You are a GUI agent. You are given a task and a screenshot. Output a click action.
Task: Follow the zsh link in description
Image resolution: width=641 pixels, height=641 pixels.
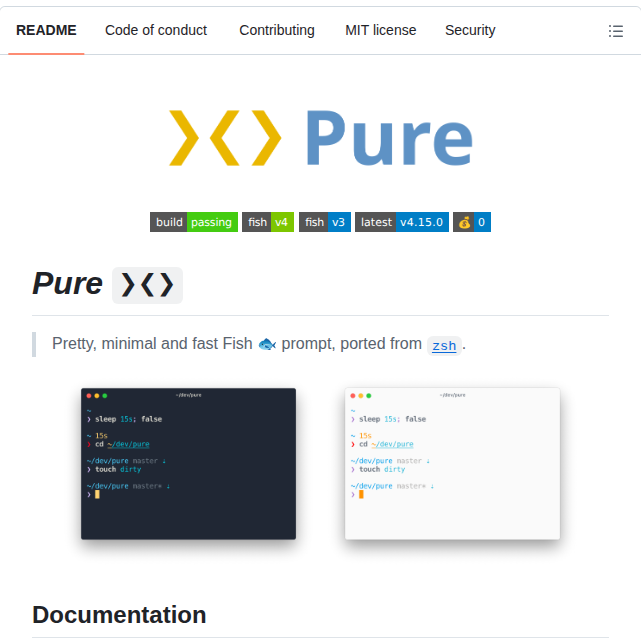pos(444,345)
